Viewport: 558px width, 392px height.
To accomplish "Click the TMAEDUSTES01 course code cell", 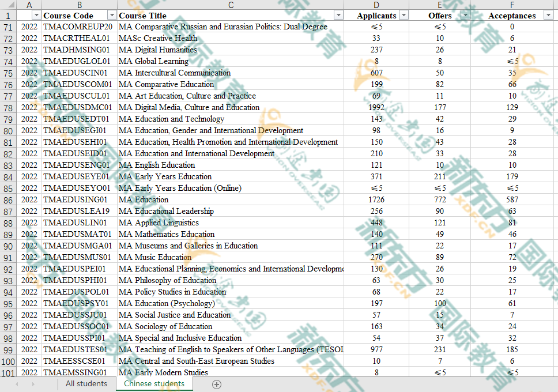I will pyautogui.click(x=76, y=350).
